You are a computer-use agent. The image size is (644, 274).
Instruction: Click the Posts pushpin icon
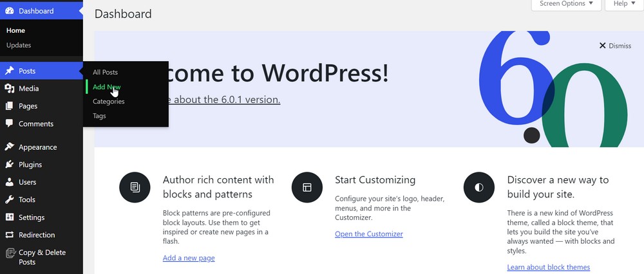click(10, 71)
